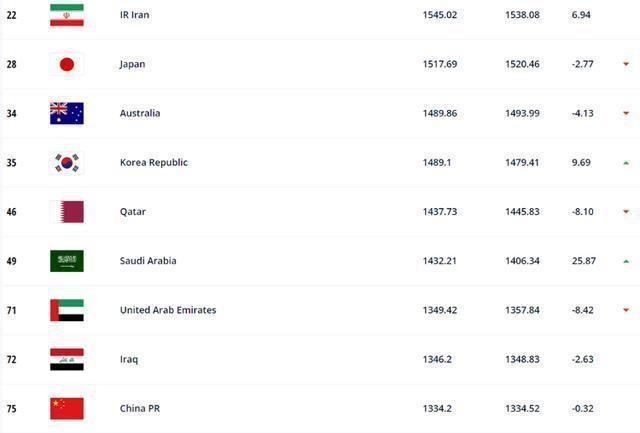This screenshot has height=433, width=640.
Task: Open the China PR team link
Action: [x=140, y=409]
